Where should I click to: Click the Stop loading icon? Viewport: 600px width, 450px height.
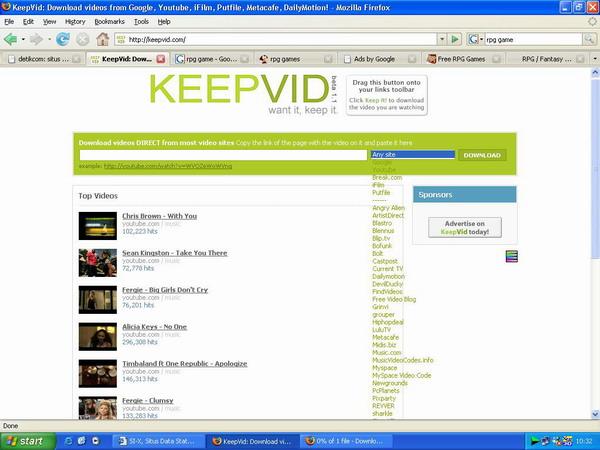point(82,39)
